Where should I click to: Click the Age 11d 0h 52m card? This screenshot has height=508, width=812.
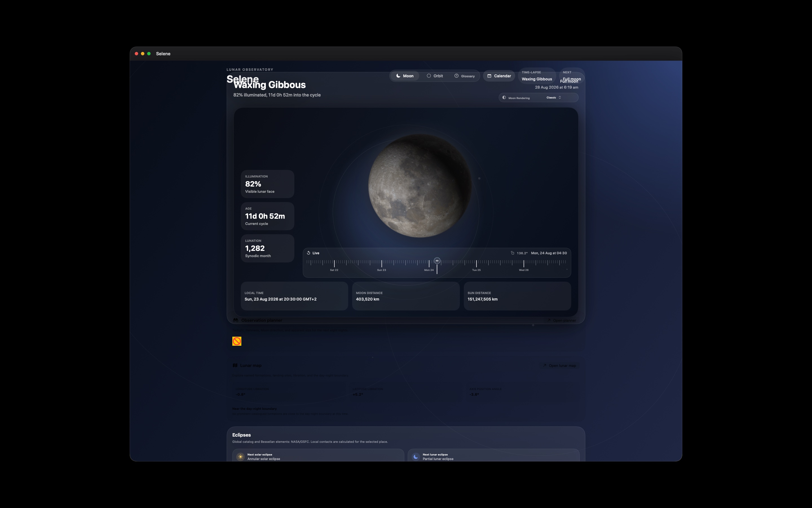pos(267,216)
